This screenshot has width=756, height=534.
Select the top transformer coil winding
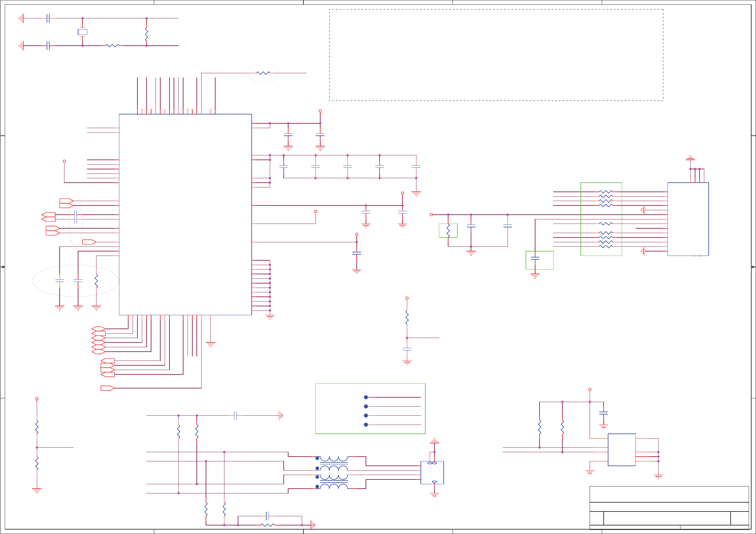point(334,459)
